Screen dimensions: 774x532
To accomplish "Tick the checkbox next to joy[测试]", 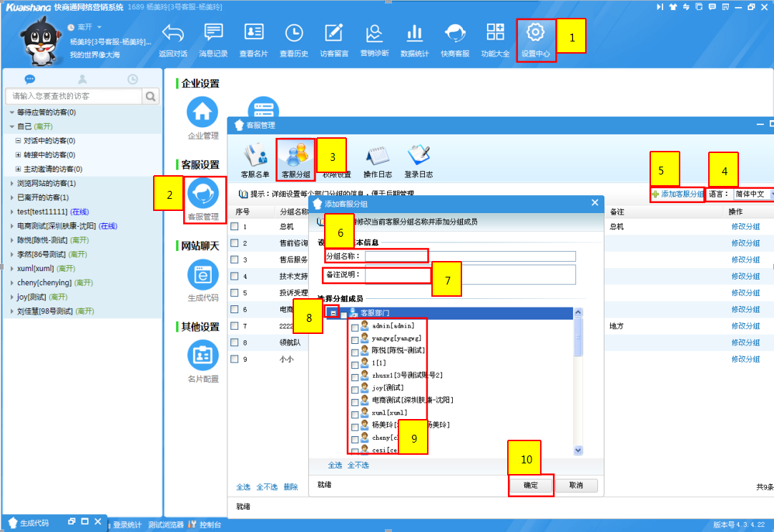I will pos(355,388).
